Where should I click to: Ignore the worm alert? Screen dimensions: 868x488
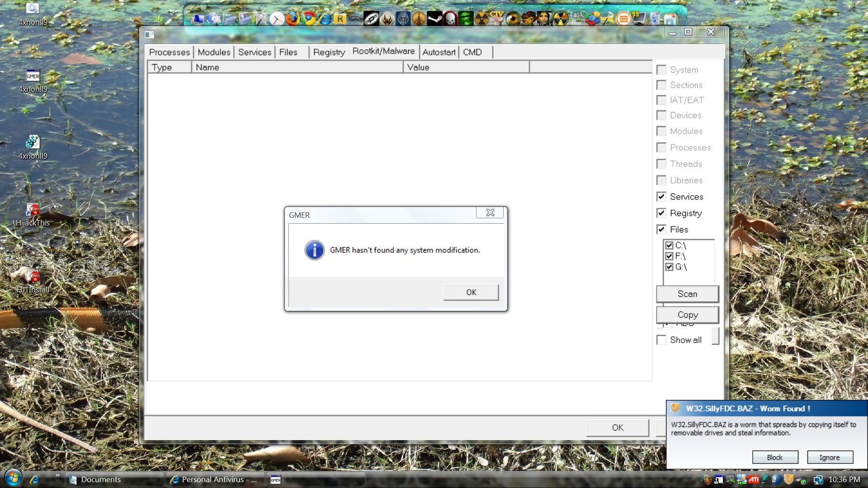click(x=830, y=457)
